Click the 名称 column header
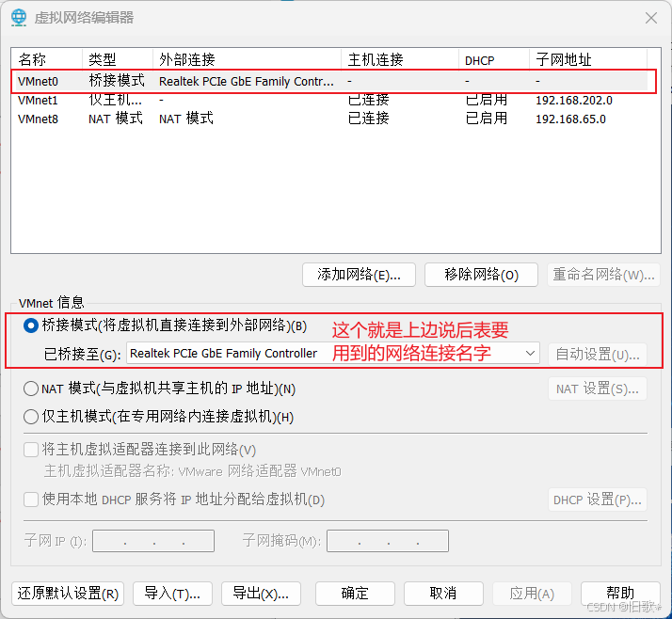672x619 pixels. click(x=46, y=59)
